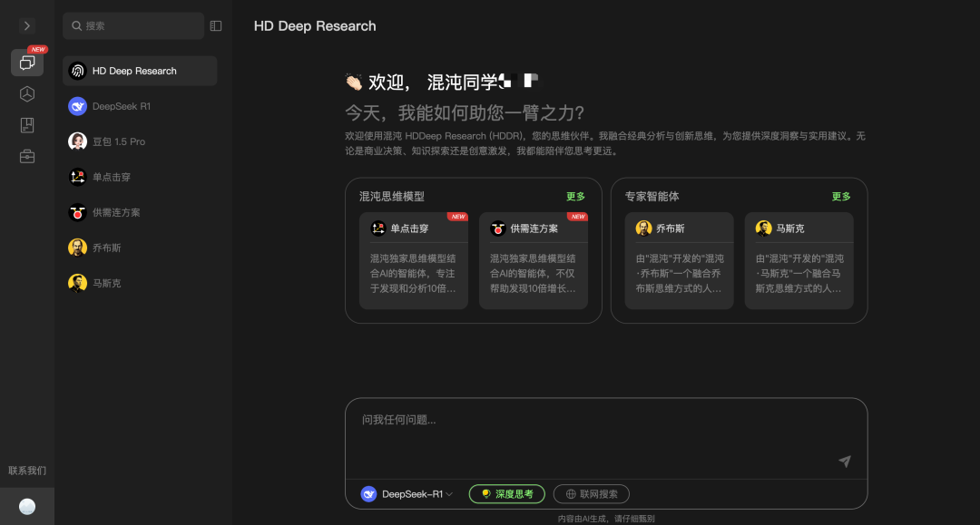The height and width of the screenshot is (525, 980).
Task: Click the 单点击穿 card icon
Action: click(x=378, y=228)
